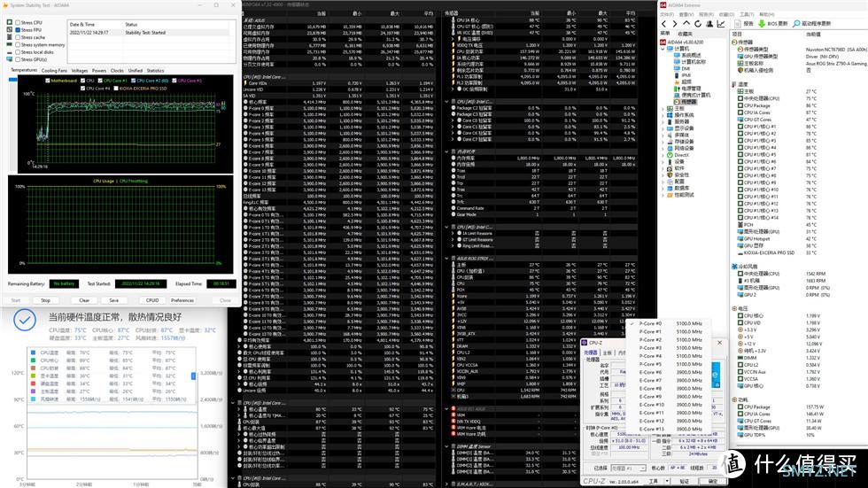Open Preferences in stability test
The height and width of the screenshot is (488, 868).
pos(182,300)
